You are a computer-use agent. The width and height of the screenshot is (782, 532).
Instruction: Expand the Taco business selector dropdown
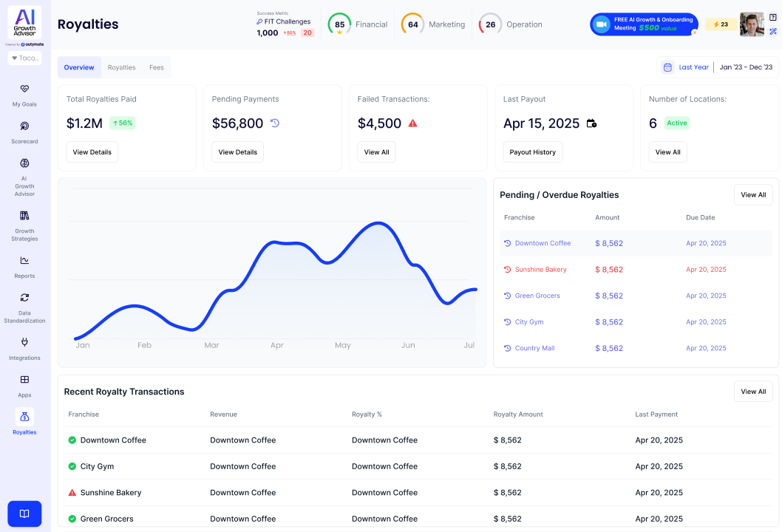[24, 58]
